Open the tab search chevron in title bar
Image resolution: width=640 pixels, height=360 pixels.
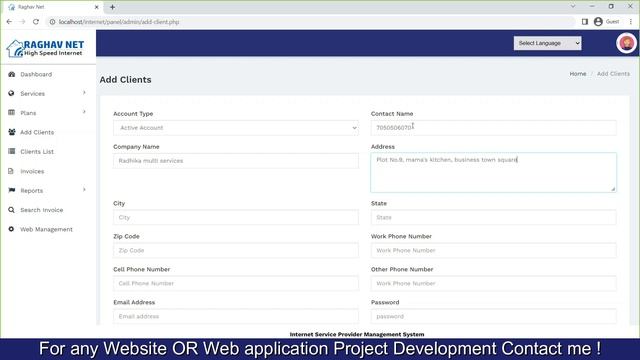(573, 6)
